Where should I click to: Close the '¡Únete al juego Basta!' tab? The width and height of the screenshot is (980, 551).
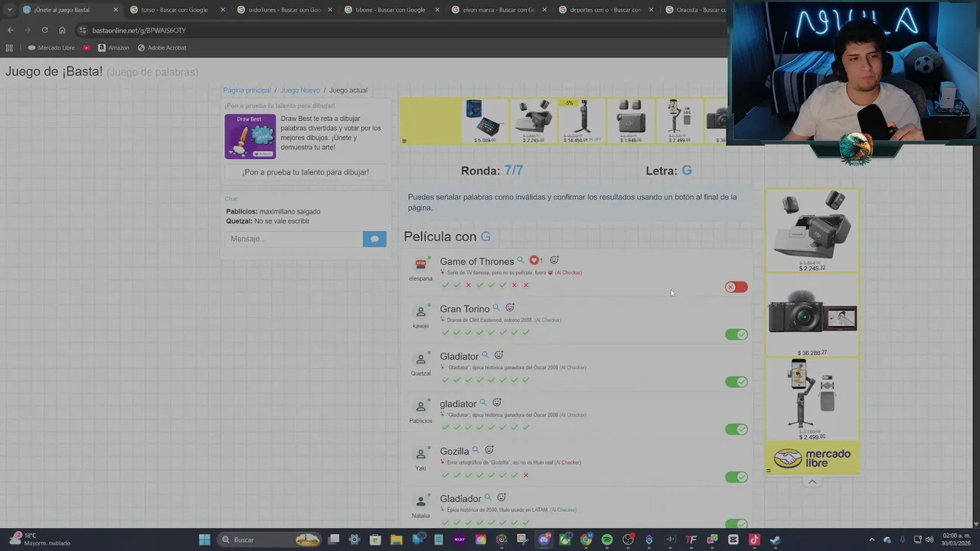pos(116,10)
